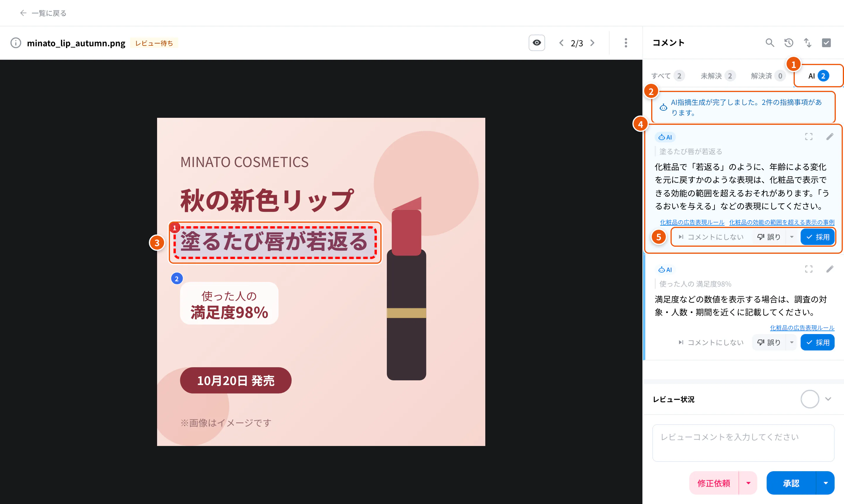Expand focus icon on 若返る AI comment

809,137
